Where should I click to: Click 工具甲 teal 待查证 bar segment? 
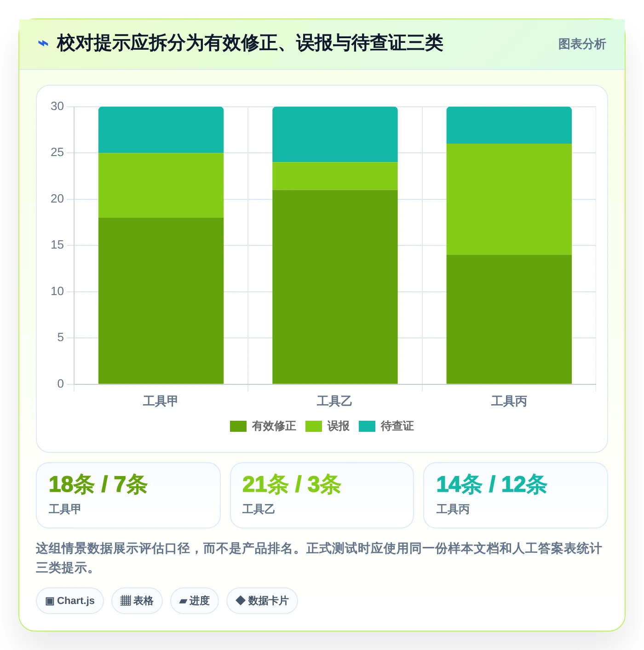pyautogui.click(x=161, y=130)
